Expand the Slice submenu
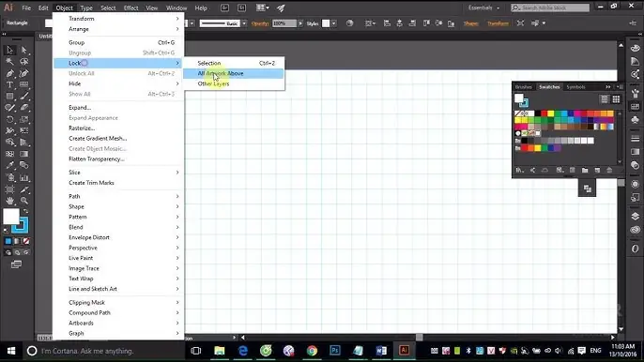This screenshot has height=362, width=644. coord(118,173)
